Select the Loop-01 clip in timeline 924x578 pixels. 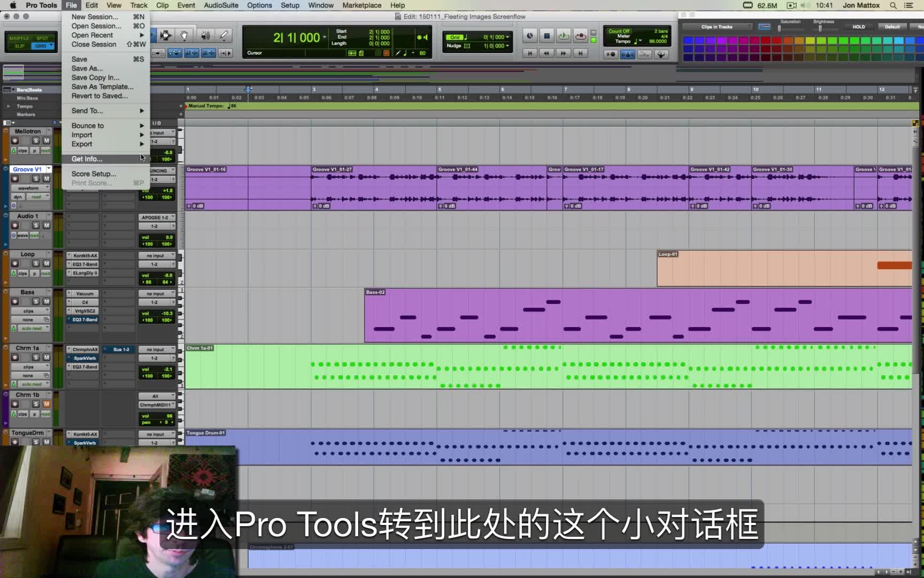(x=784, y=268)
